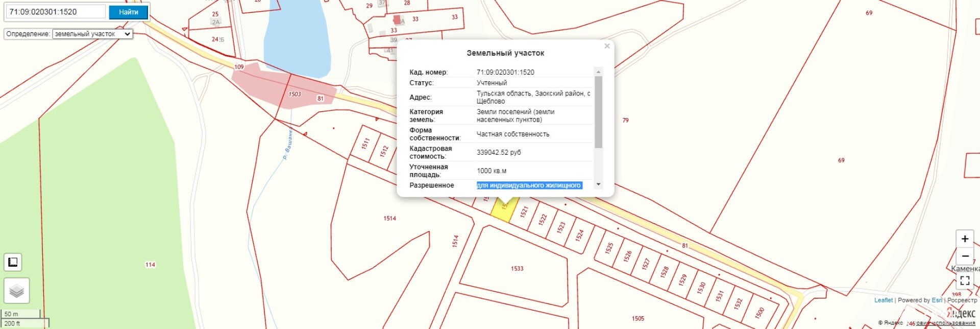The image size is (980, 329).
Task: Activate the measurement tool icon
Action: coord(13,262)
